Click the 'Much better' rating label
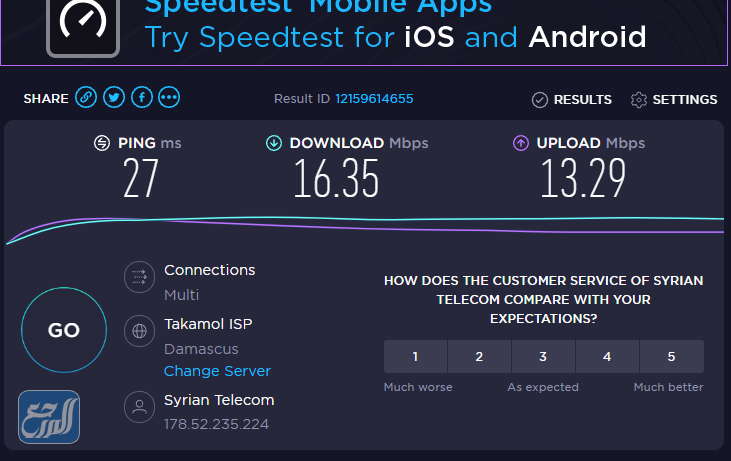The width and height of the screenshot is (731, 461). point(669,387)
